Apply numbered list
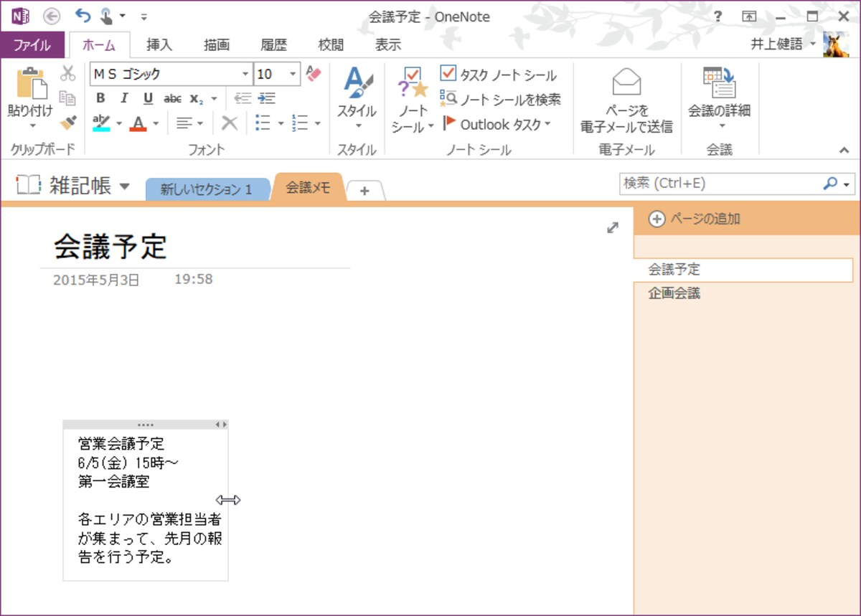The image size is (861, 616). coord(300,123)
